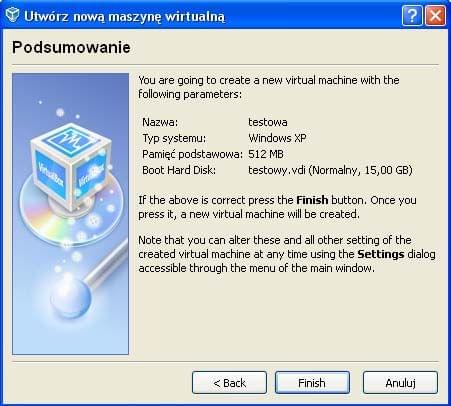Click the testowy.vdi hard disk entry

(330, 170)
